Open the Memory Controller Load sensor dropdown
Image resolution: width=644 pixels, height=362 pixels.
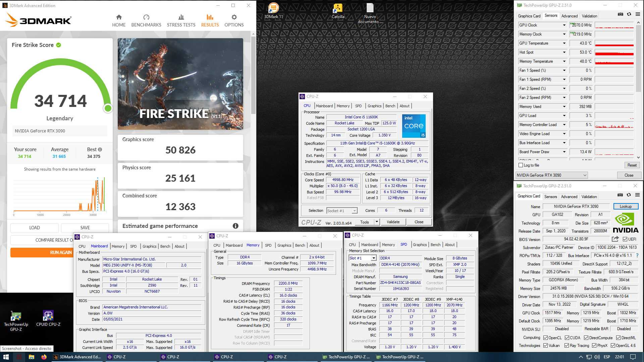click(x=564, y=125)
